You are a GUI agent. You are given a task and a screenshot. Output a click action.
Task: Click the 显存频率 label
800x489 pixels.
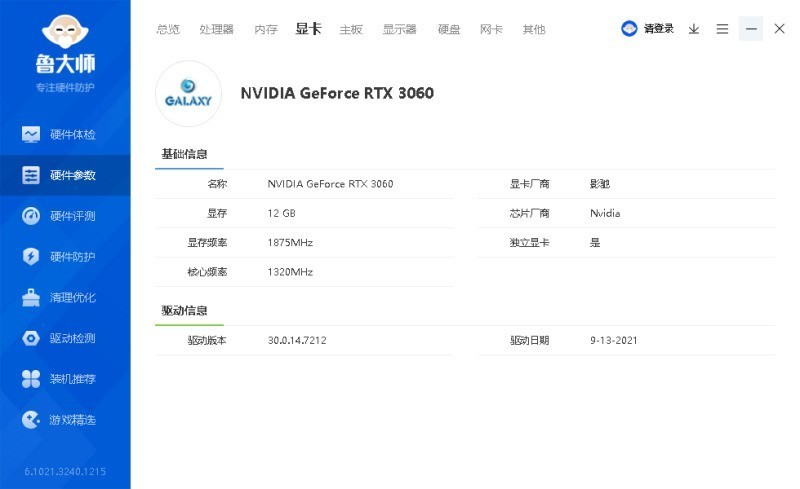click(x=207, y=242)
